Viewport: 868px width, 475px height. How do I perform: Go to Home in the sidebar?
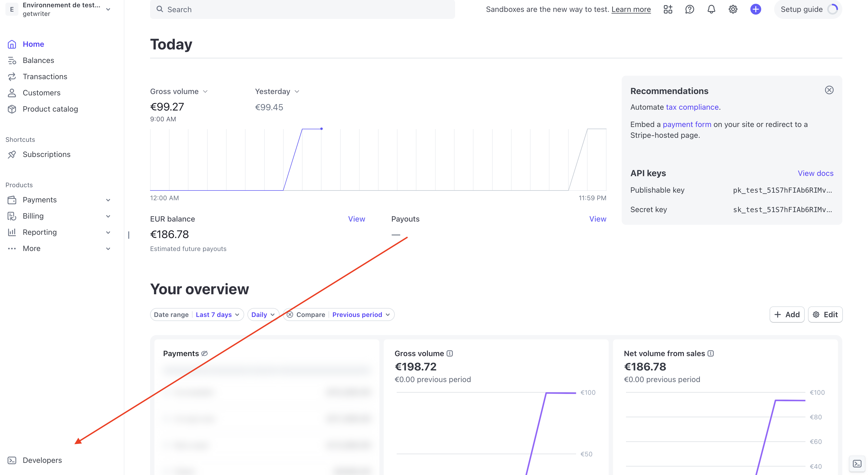coord(33,44)
